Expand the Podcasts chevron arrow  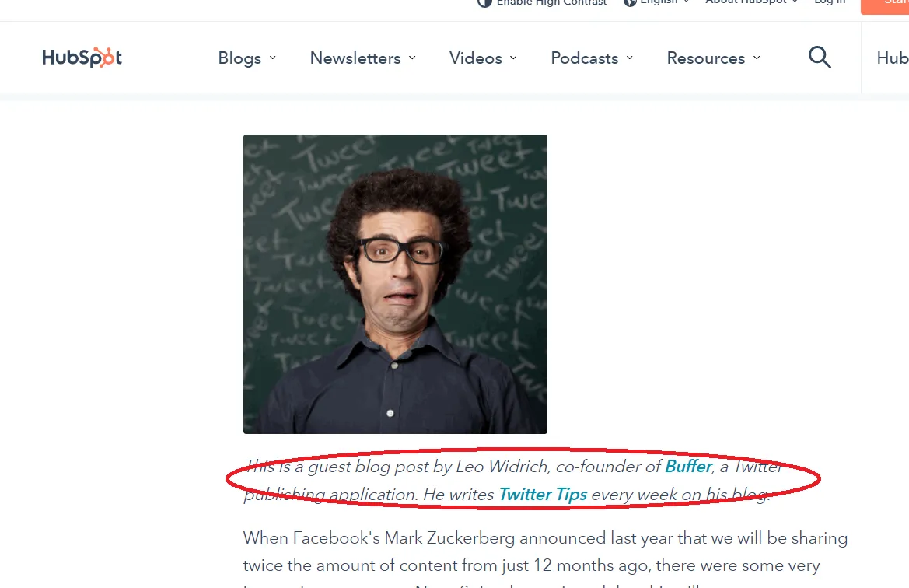pyautogui.click(x=629, y=58)
